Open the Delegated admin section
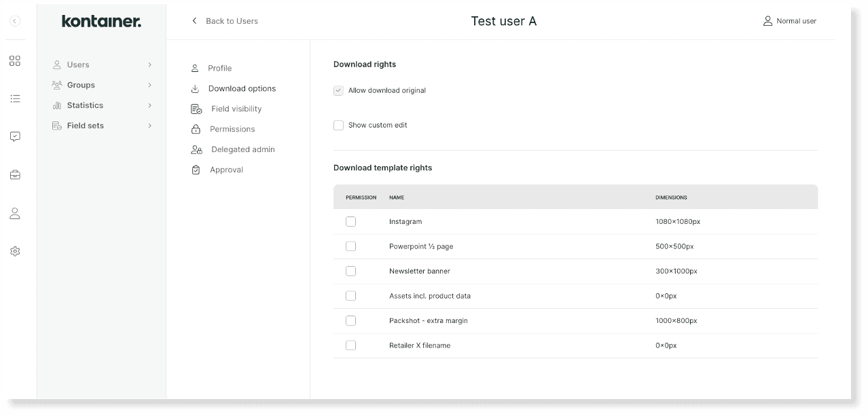This screenshot has height=416, width=868. 241,149
